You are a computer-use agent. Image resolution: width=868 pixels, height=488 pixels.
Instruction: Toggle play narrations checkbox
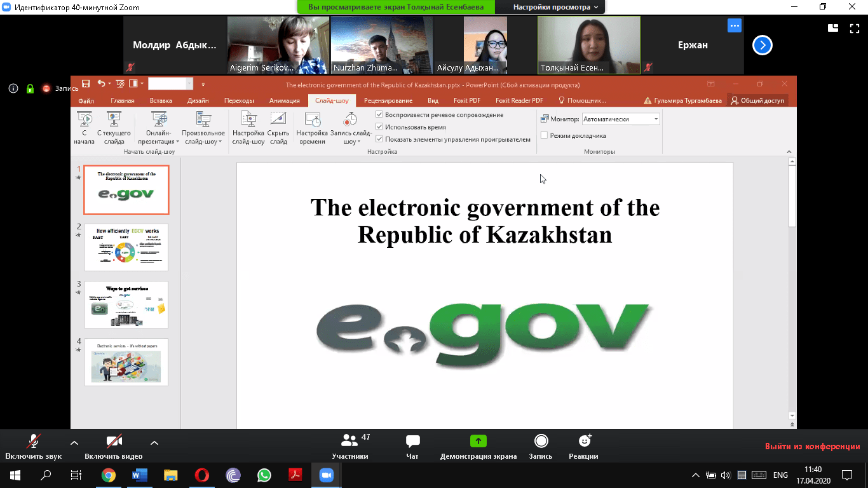click(x=379, y=115)
